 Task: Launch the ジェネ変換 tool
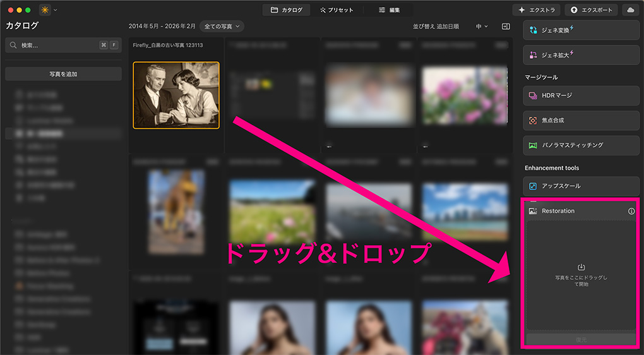tap(581, 30)
